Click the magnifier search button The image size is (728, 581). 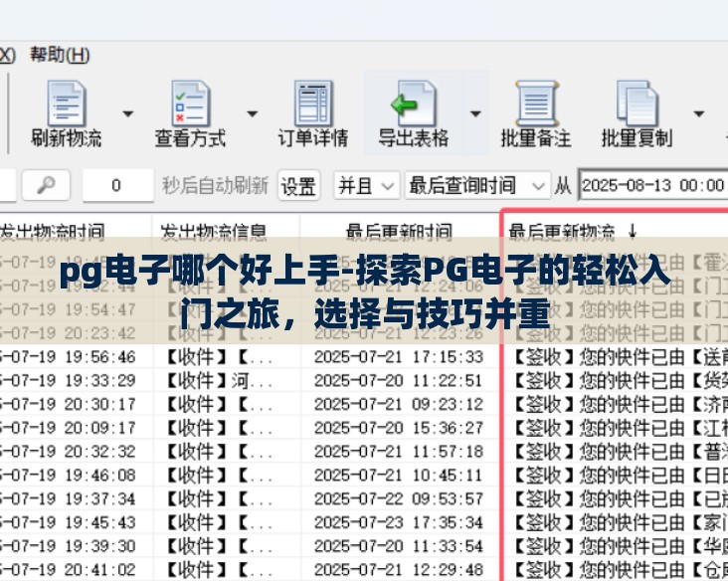coord(47,186)
